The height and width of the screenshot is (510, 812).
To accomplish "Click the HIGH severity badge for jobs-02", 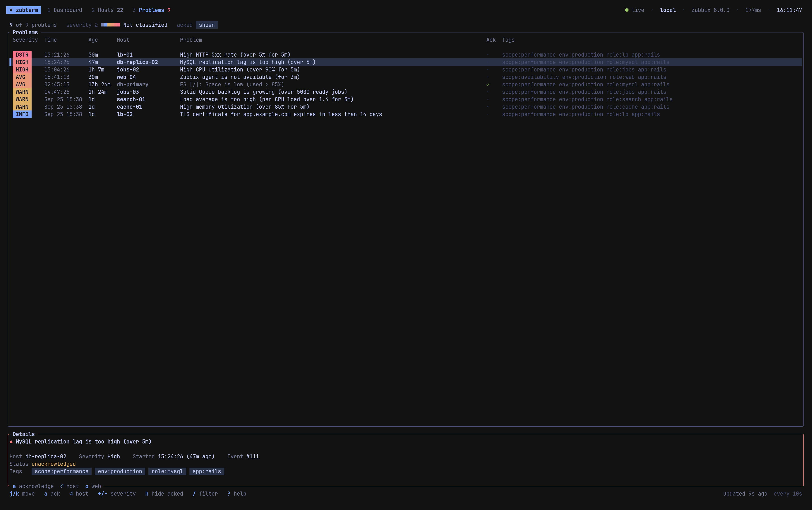I will click(x=22, y=69).
